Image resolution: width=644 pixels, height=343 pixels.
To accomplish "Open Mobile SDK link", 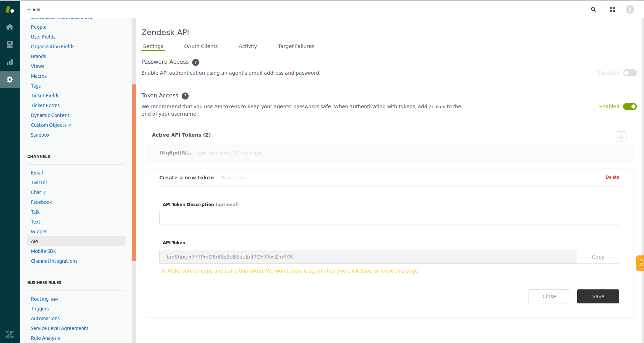I will tap(43, 251).
